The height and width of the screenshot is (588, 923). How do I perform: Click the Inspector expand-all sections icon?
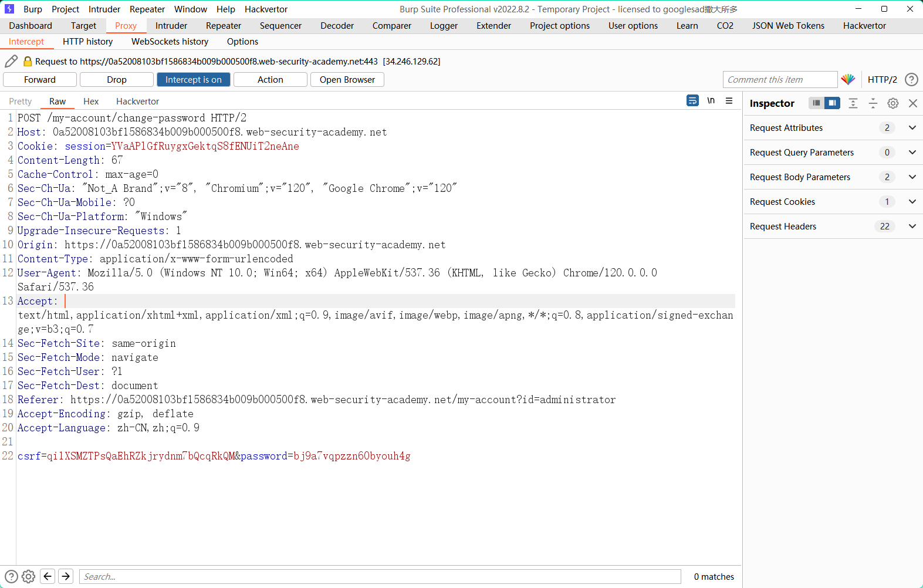853,103
